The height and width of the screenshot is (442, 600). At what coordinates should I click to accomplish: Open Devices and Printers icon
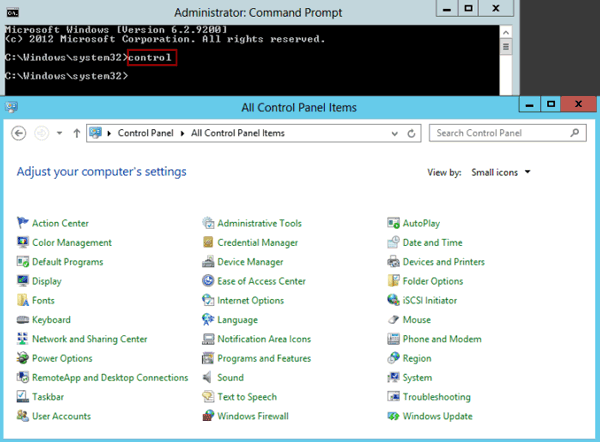click(393, 261)
